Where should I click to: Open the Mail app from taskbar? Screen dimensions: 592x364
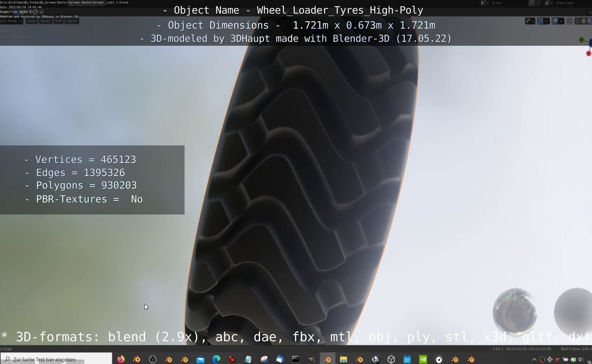[x=200, y=359]
